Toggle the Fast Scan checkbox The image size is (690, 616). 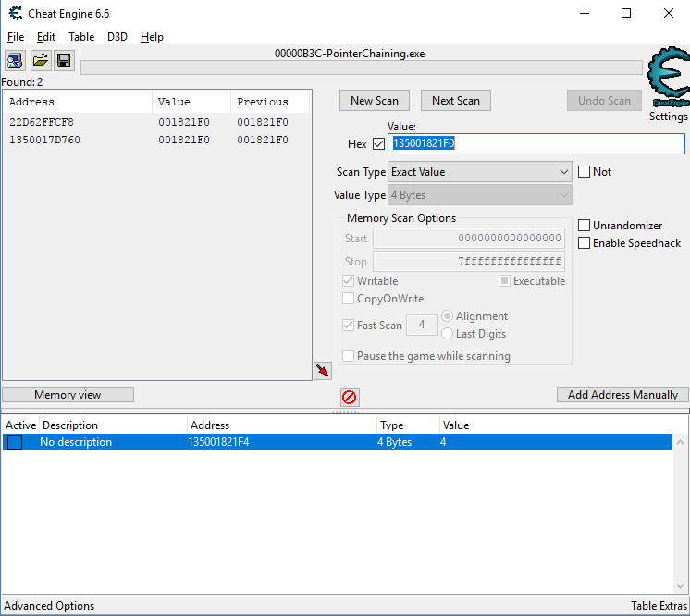click(348, 326)
